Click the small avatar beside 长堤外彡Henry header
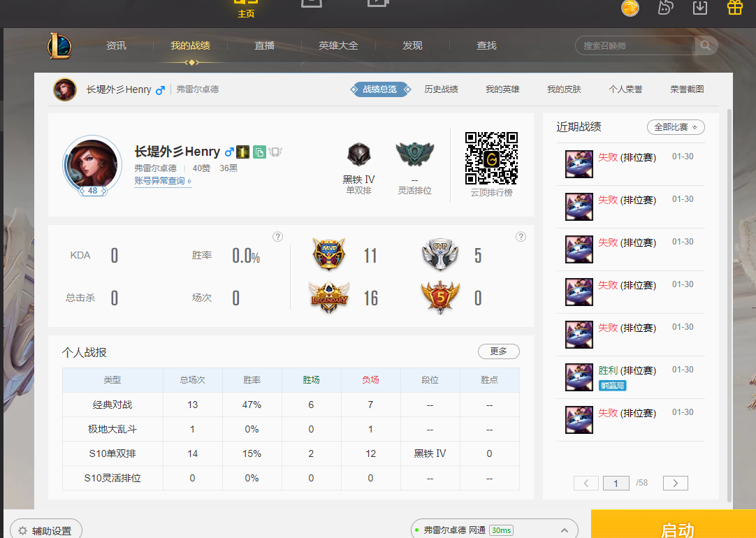756x538 pixels. 65,89
